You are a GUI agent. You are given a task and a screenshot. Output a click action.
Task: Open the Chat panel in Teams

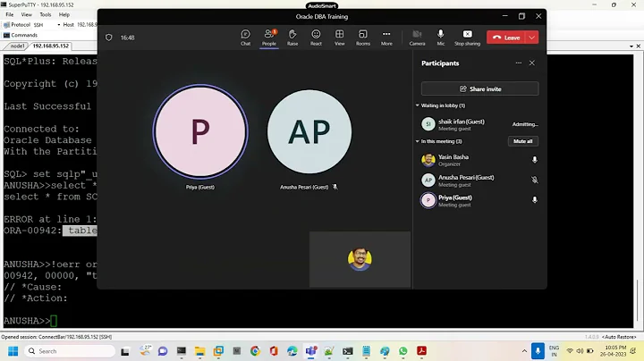(245, 38)
